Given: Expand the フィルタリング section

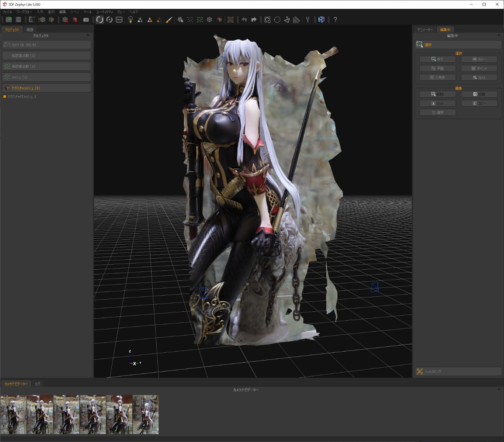Looking at the screenshot, I should pyautogui.click(x=458, y=372).
